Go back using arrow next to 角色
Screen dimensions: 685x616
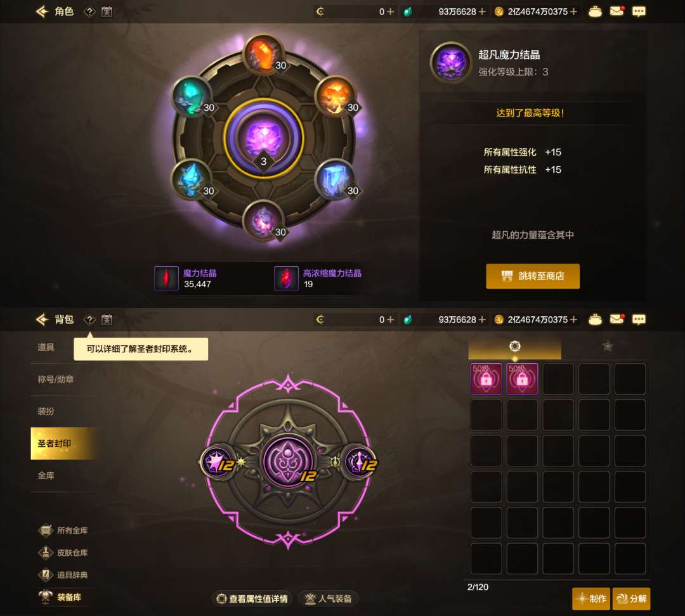click(x=42, y=12)
